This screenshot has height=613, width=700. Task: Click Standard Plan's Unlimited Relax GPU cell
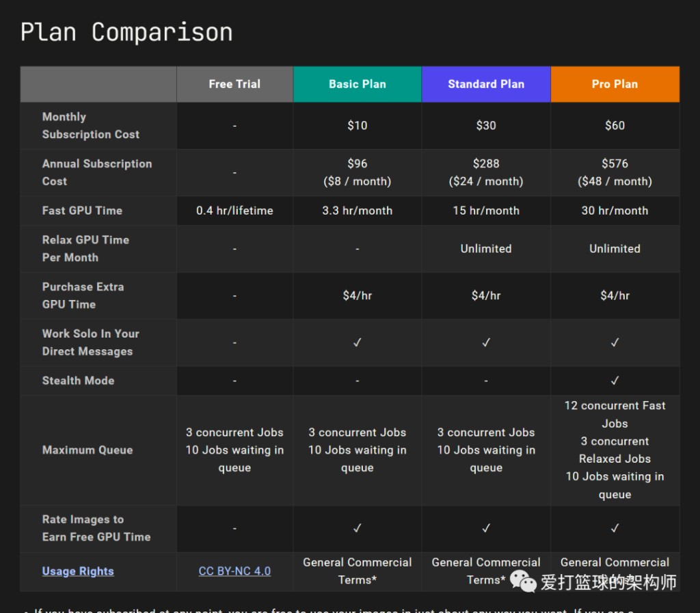(x=486, y=249)
